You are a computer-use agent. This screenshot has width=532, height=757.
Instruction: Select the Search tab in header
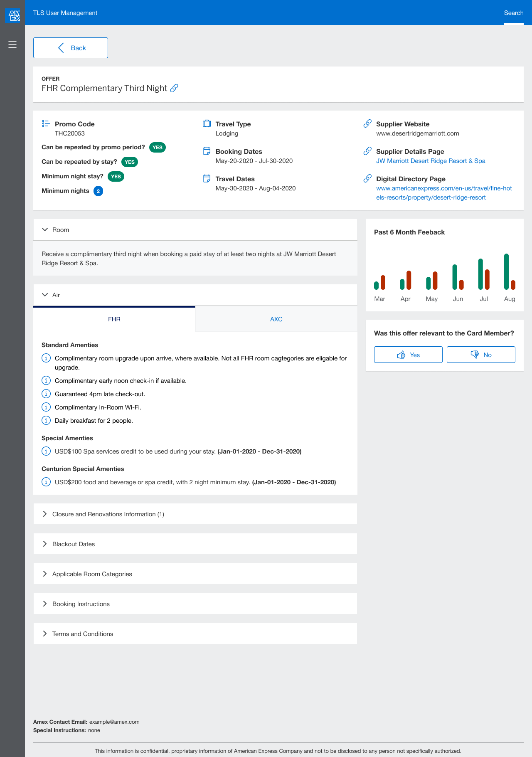[513, 13]
